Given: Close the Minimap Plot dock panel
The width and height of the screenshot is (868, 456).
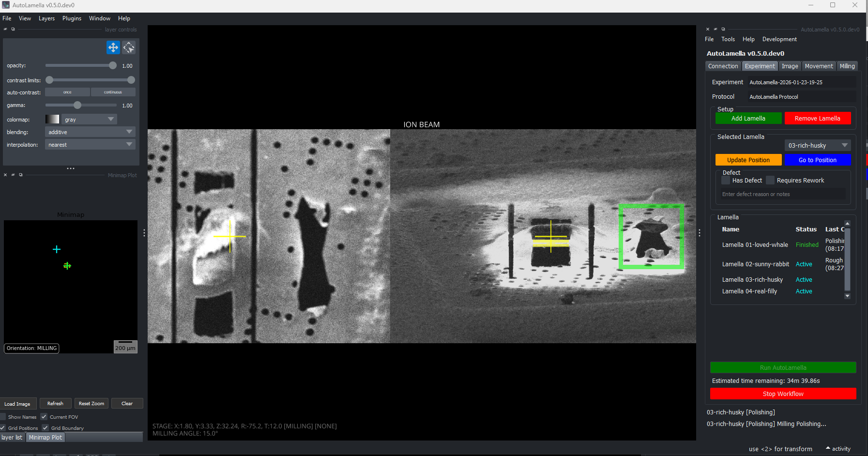Looking at the screenshot, I should 5,175.
